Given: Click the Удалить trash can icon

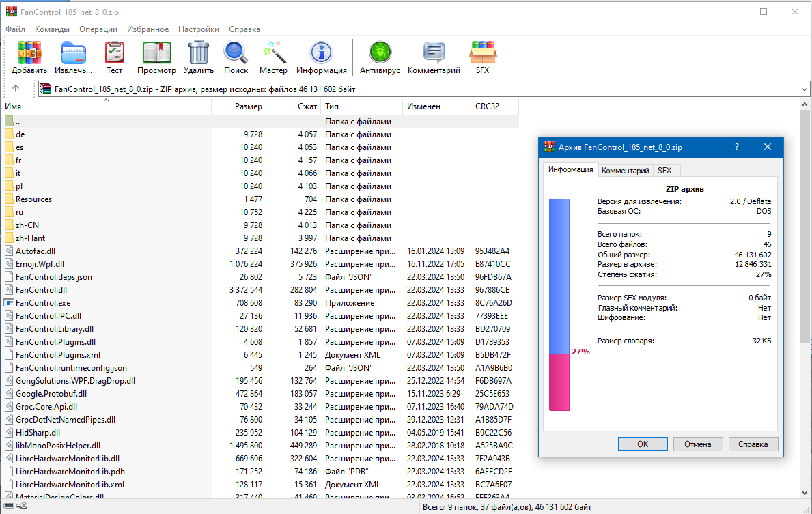Looking at the screenshot, I should (198, 53).
